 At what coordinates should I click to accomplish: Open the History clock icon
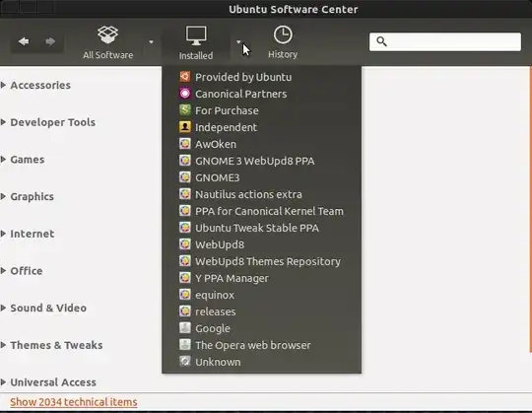click(x=283, y=34)
